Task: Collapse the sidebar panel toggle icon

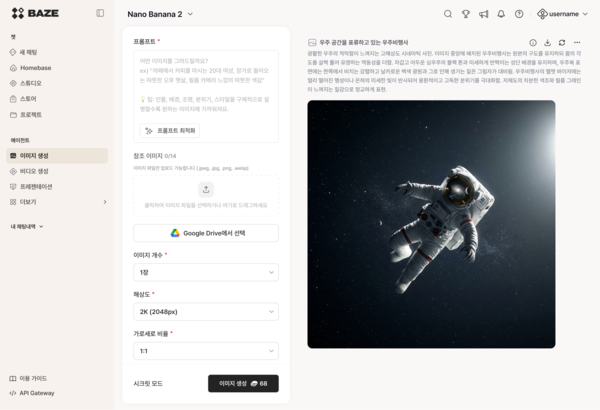Action: pyautogui.click(x=100, y=13)
